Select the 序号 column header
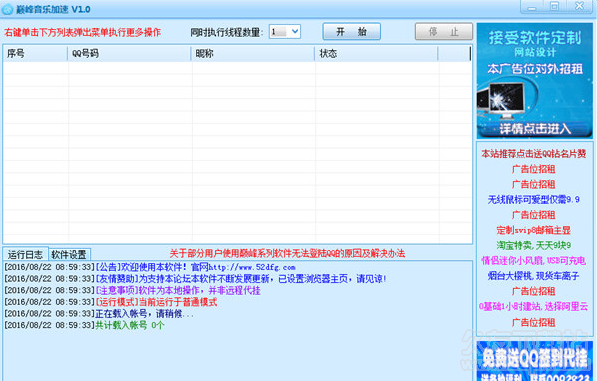The height and width of the screenshot is (381, 597). pyautogui.click(x=35, y=54)
